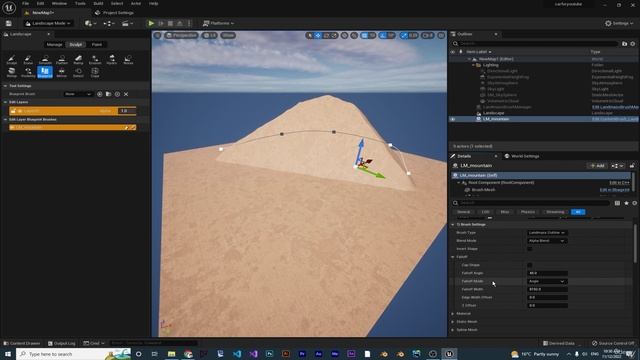This screenshot has width=640, height=360.
Task: Select the Ramp landscape tool
Action: (78, 60)
